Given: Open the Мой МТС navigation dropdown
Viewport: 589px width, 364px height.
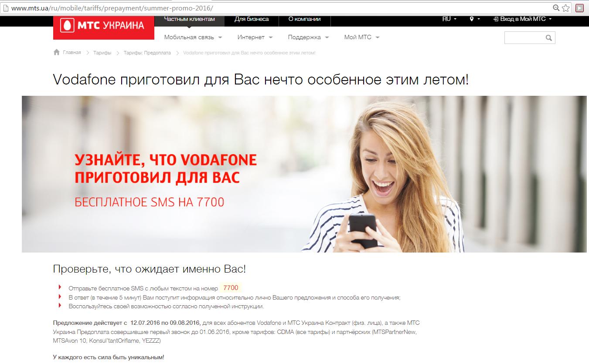Looking at the screenshot, I should point(361,37).
